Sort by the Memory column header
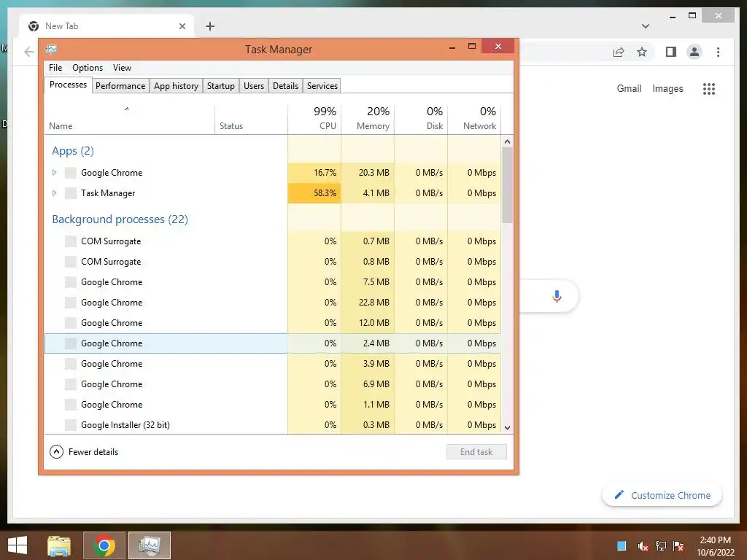 (x=368, y=120)
